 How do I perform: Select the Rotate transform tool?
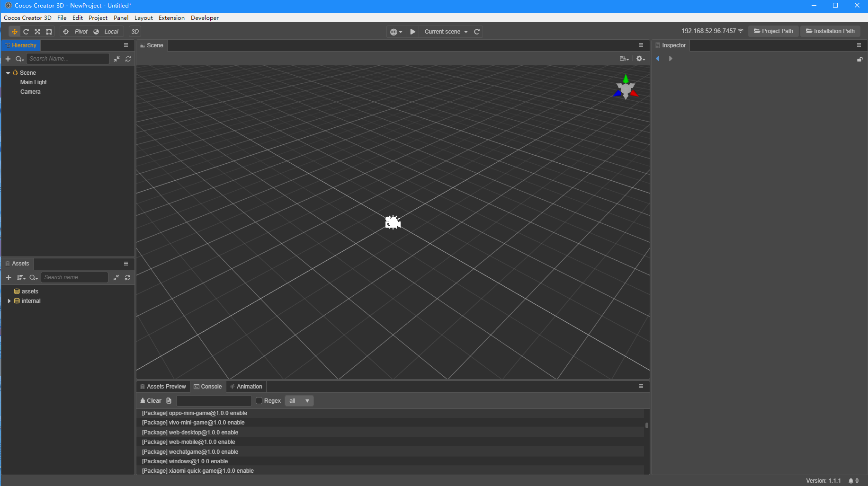click(x=26, y=32)
